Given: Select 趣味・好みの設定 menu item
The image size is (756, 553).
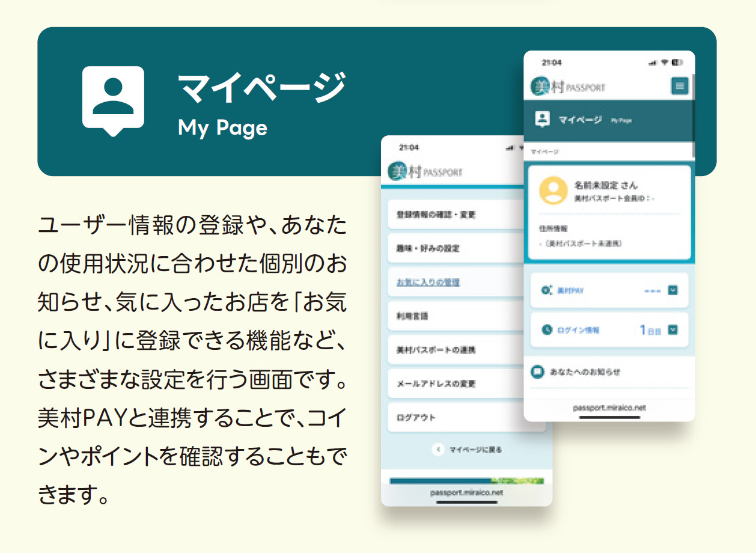Looking at the screenshot, I should pos(427,248).
